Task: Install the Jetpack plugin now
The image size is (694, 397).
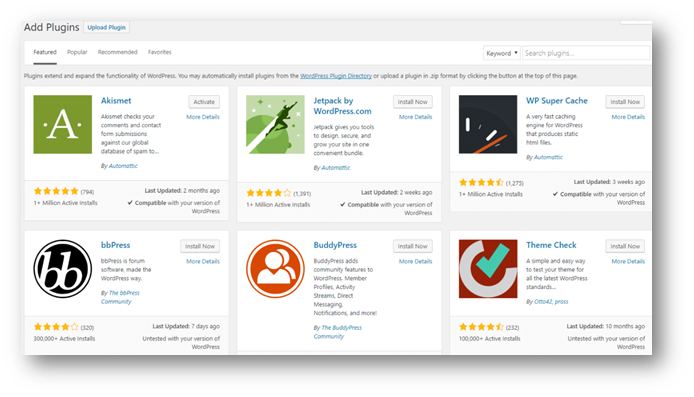Action: [x=413, y=102]
